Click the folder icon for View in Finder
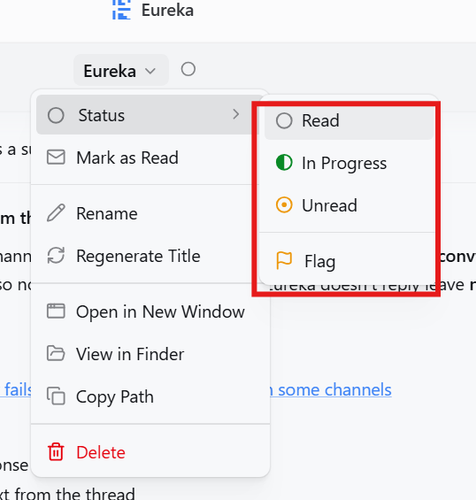This screenshot has height=500, width=476. click(x=56, y=354)
